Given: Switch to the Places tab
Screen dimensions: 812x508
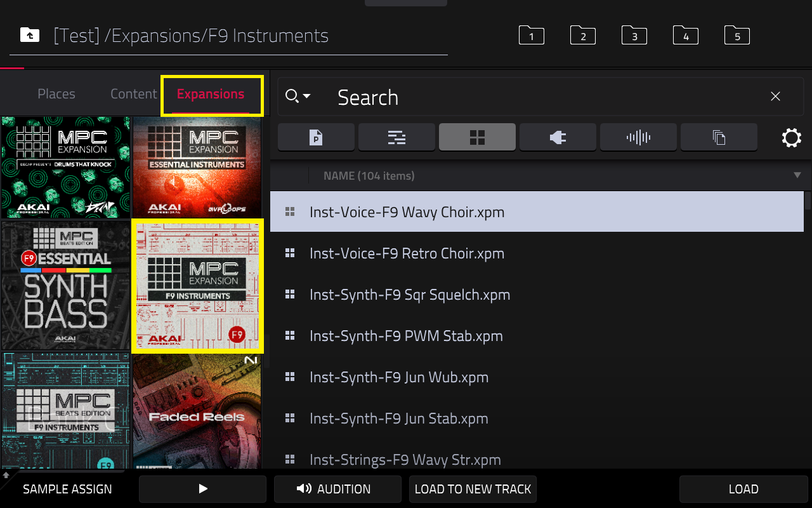Looking at the screenshot, I should pos(56,94).
